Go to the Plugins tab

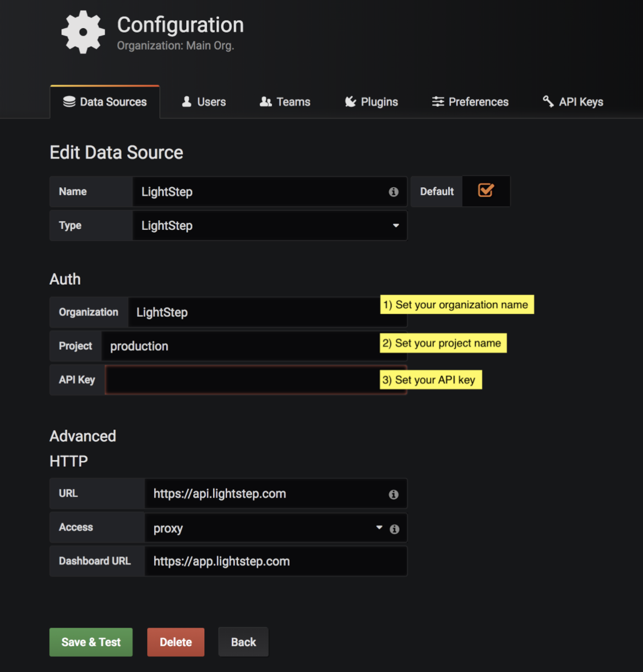click(372, 102)
